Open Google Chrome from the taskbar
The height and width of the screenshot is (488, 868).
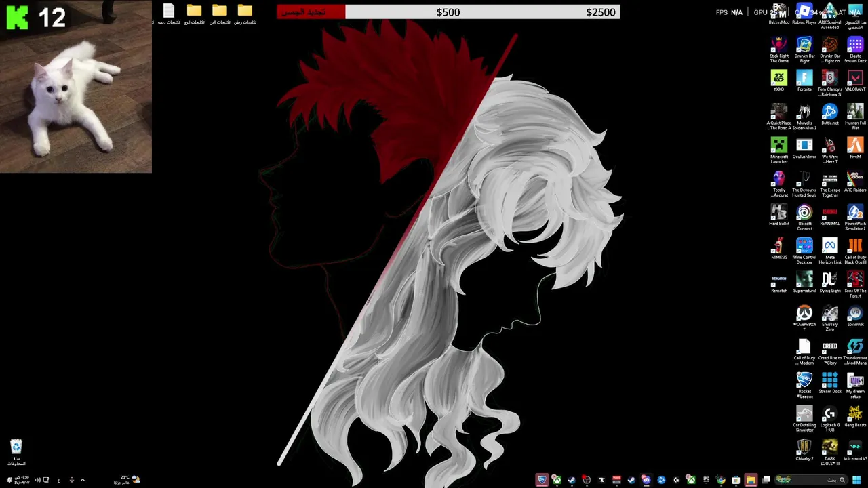point(721,480)
